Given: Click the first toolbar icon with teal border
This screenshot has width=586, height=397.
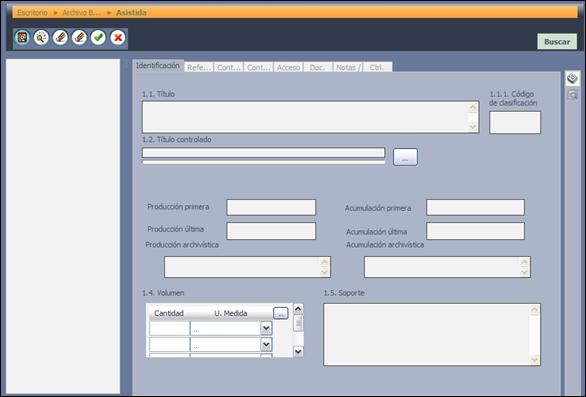Looking at the screenshot, I should tap(22, 38).
